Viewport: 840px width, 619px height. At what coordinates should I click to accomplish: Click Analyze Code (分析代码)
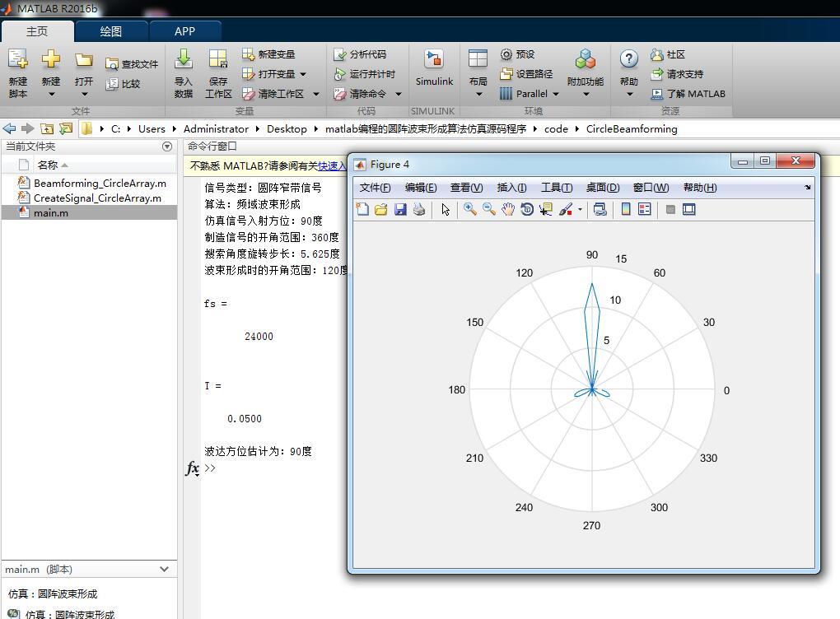click(x=359, y=54)
